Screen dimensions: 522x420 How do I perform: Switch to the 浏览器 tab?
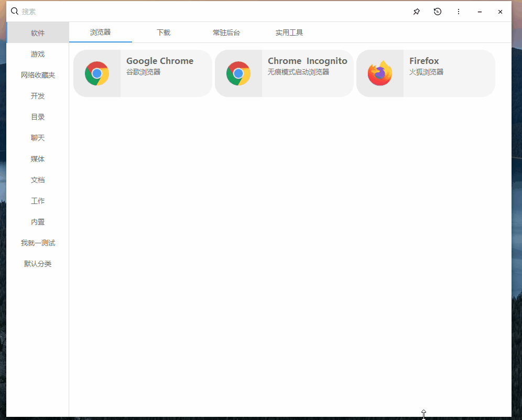pyautogui.click(x=101, y=33)
